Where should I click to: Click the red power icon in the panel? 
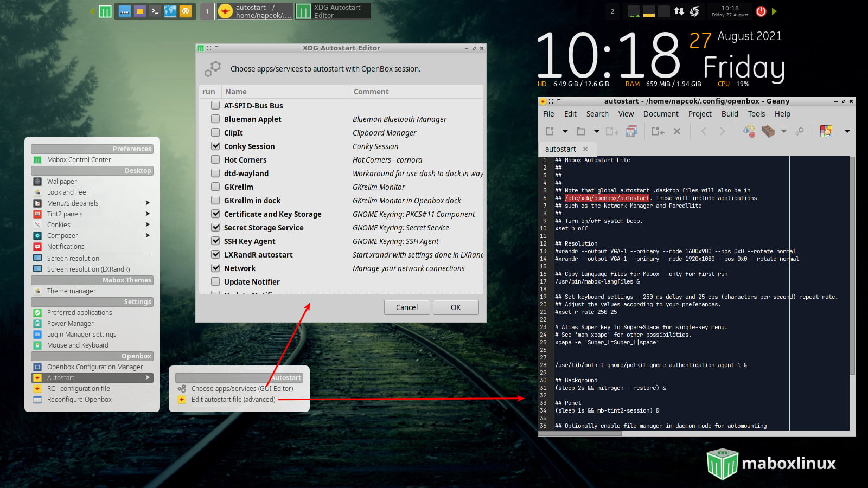761,11
